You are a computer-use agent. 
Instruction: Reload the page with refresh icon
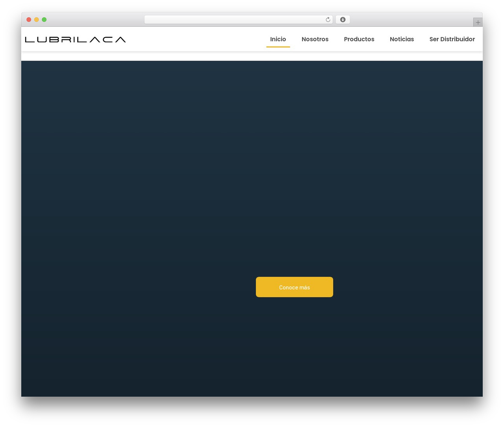pos(328,20)
